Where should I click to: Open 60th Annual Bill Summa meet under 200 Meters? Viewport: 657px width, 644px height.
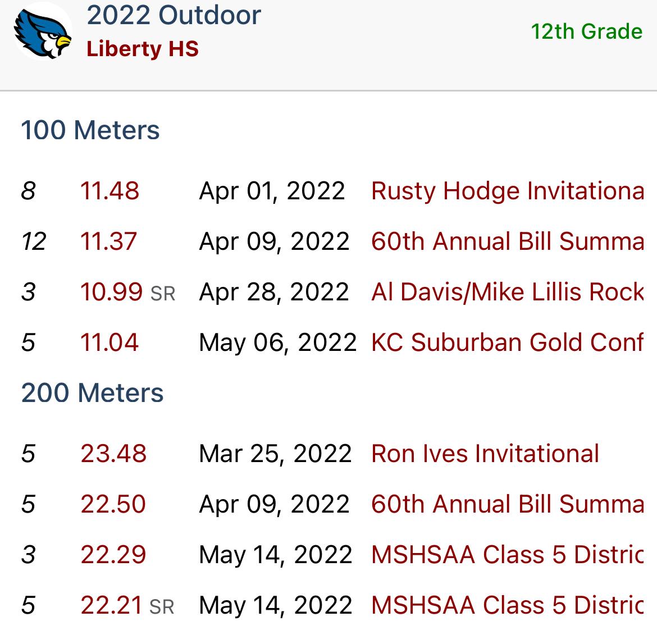coord(508,504)
